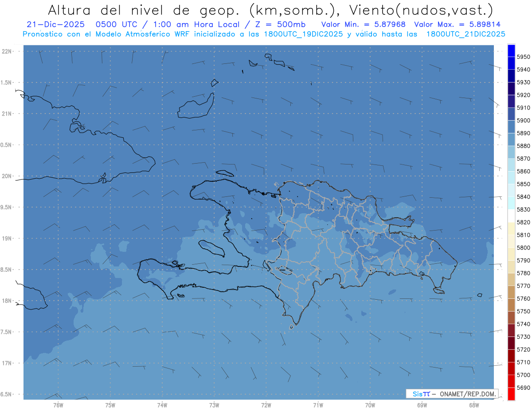Click the red legend swatch below 5690
Image resolution: width=532 pixels, height=411 pixels.
pos(511,394)
